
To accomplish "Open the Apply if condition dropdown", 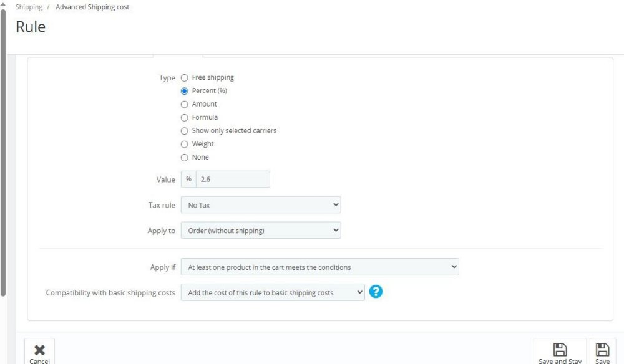I will [319, 267].
